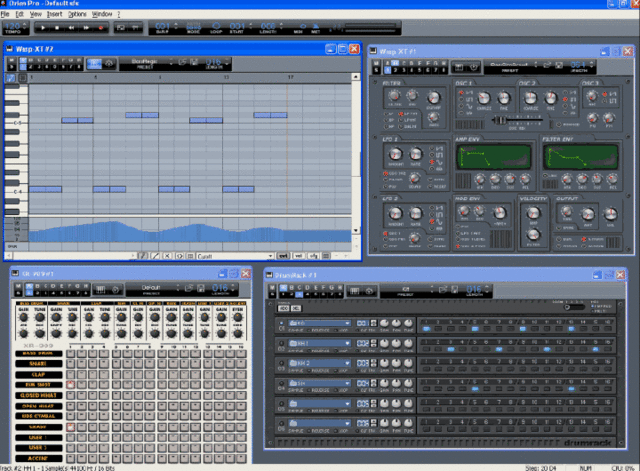Select pattern B in DrumRack
The image size is (640, 471).
click(x=291, y=288)
